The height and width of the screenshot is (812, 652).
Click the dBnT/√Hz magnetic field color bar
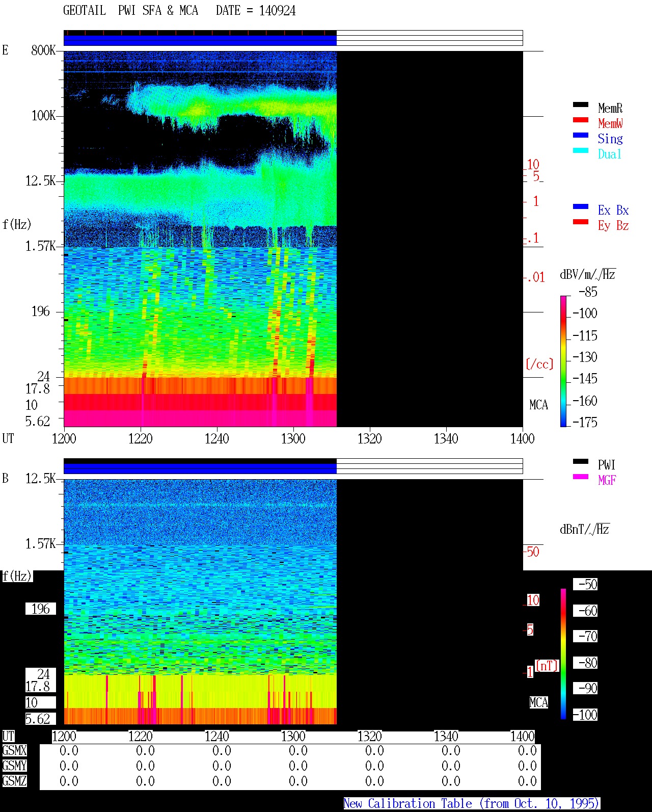(x=563, y=654)
